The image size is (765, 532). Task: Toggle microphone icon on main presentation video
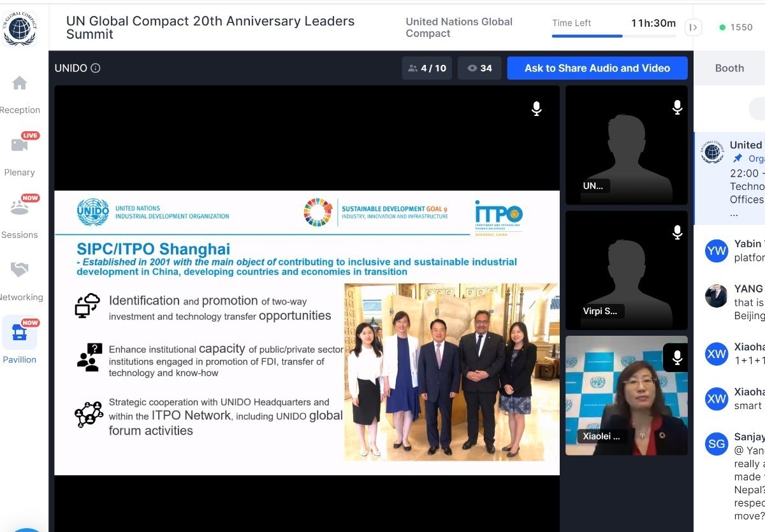[537, 109]
